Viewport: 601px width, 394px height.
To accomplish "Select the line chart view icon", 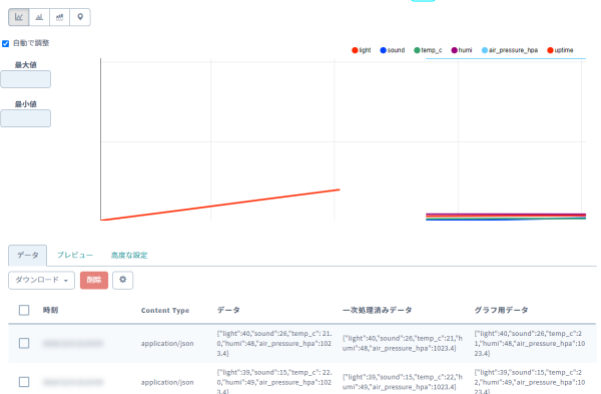I will (x=19, y=17).
